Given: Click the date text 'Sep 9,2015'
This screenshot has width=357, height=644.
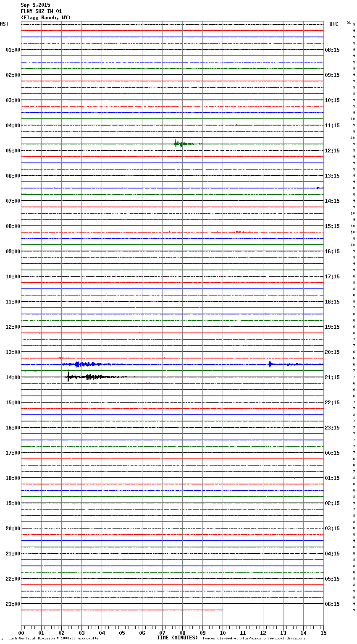Looking at the screenshot, I should coord(35,5).
